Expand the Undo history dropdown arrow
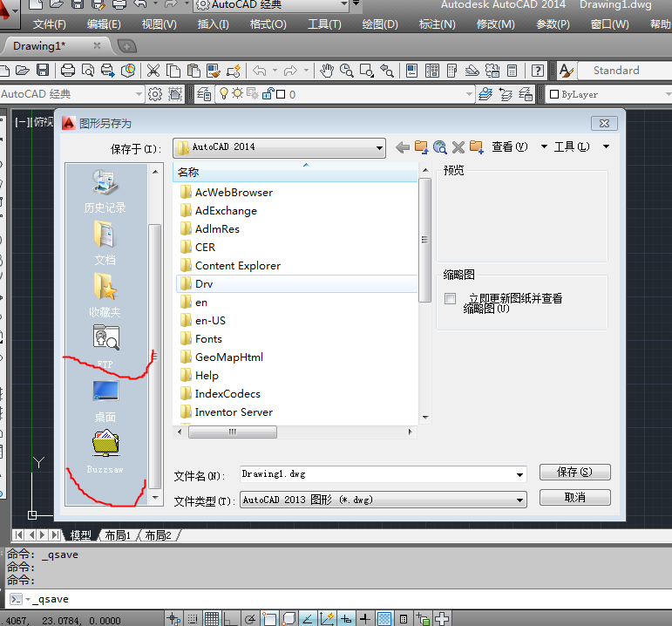 tap(275, 70)
